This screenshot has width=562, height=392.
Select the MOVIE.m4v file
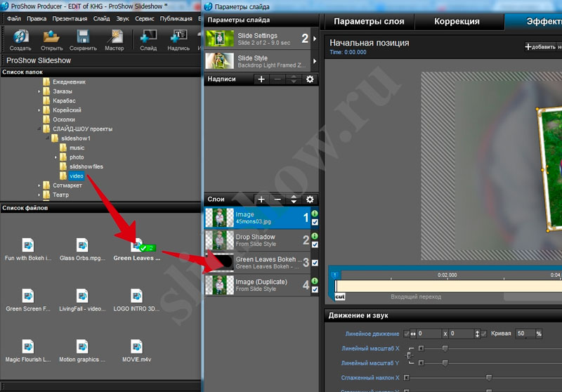[x=136, y=351]
